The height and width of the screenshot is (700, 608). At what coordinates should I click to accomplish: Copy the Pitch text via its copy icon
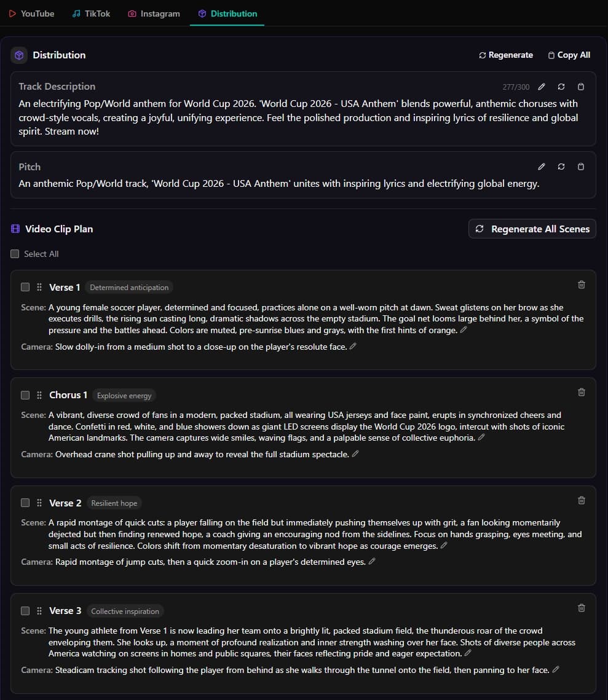tap(581, 167)
